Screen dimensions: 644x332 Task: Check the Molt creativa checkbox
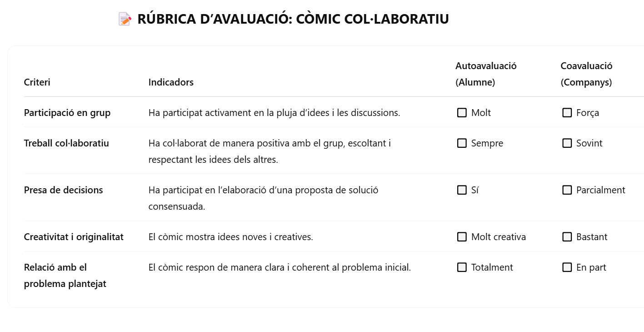pos(462,237)
